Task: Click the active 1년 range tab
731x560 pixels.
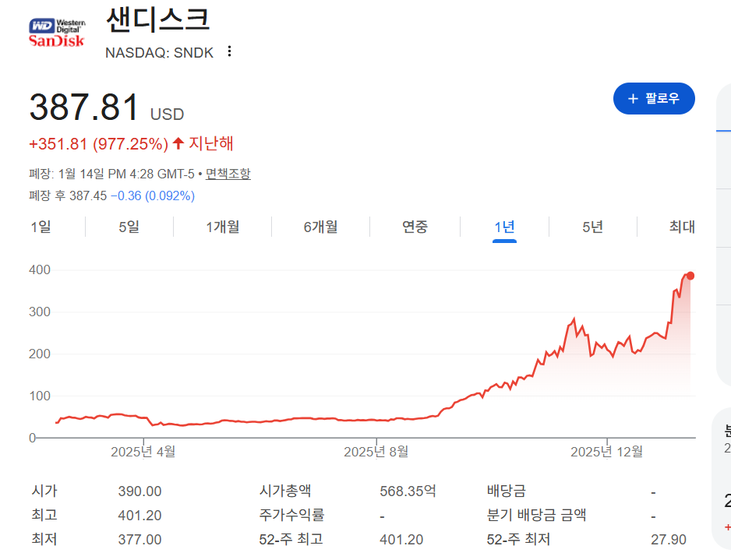Action: coord(504,227)
